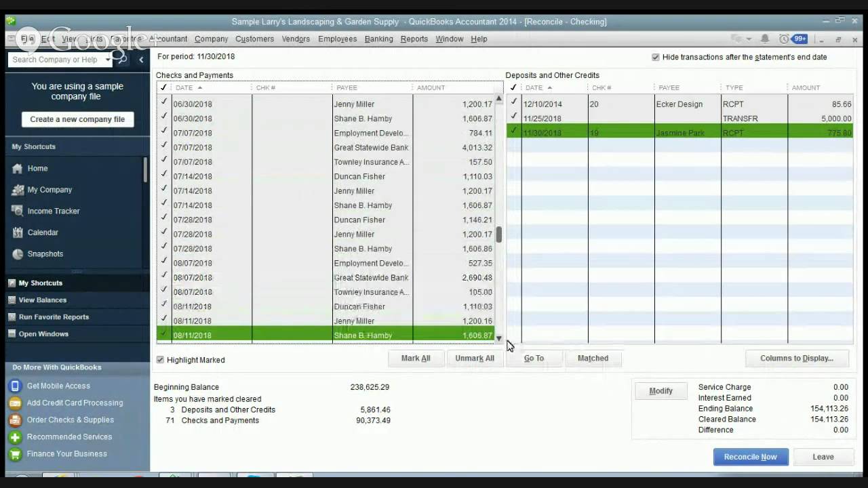Click the sidebar shortcuts scrollbar thumb
This screenshot has height=488, width=868.
[145, 169]
